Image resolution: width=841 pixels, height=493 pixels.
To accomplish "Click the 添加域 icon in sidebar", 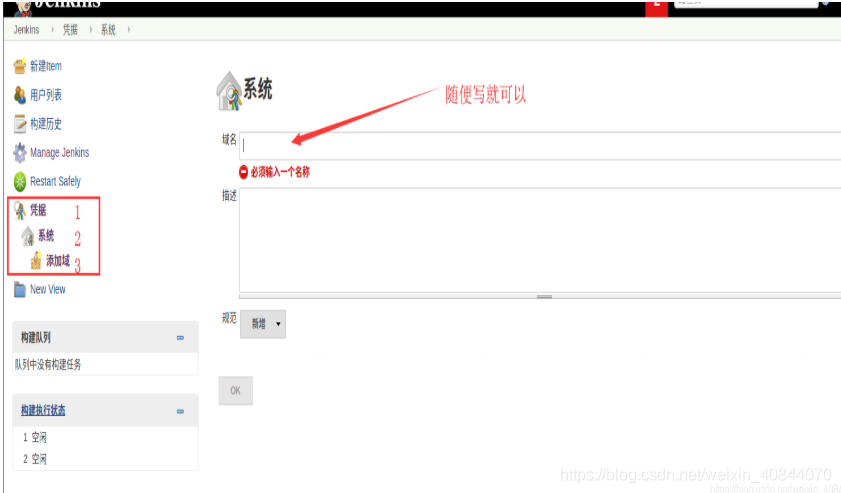I will click(x=36, y=261).
